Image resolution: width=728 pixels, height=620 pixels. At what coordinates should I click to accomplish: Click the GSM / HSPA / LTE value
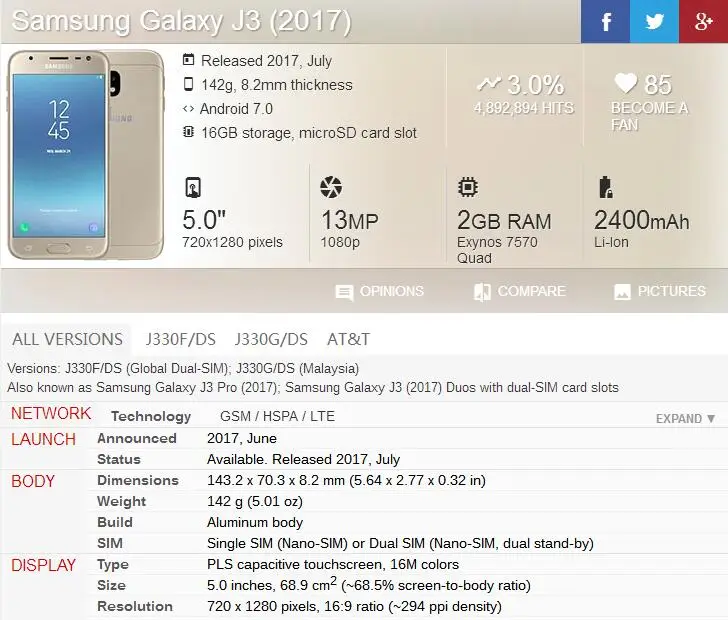pyautogui.click(x=277, y=416)
